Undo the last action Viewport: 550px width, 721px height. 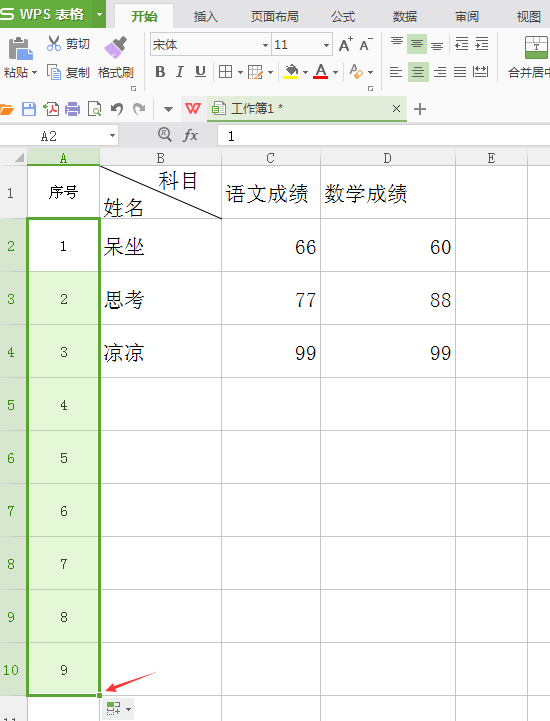coord(117,109)
